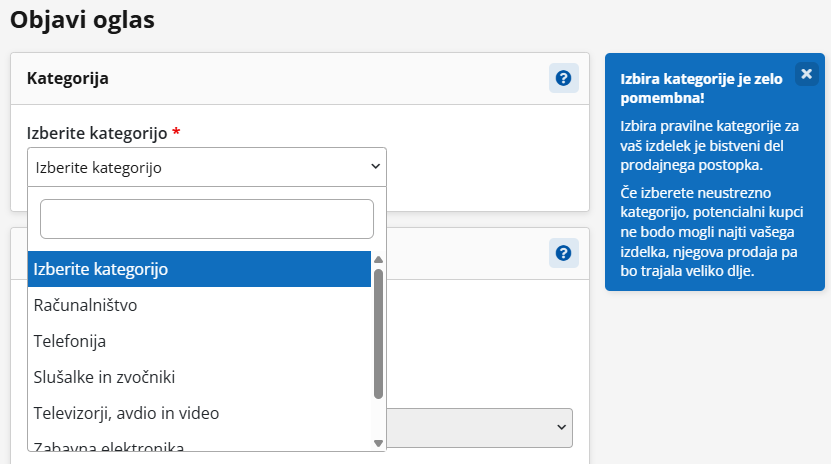The width and height of the screenshot is (831, 464).
Task: Click the Kategorija panel title
Action: pyautogui.click(x=68, y=78)
